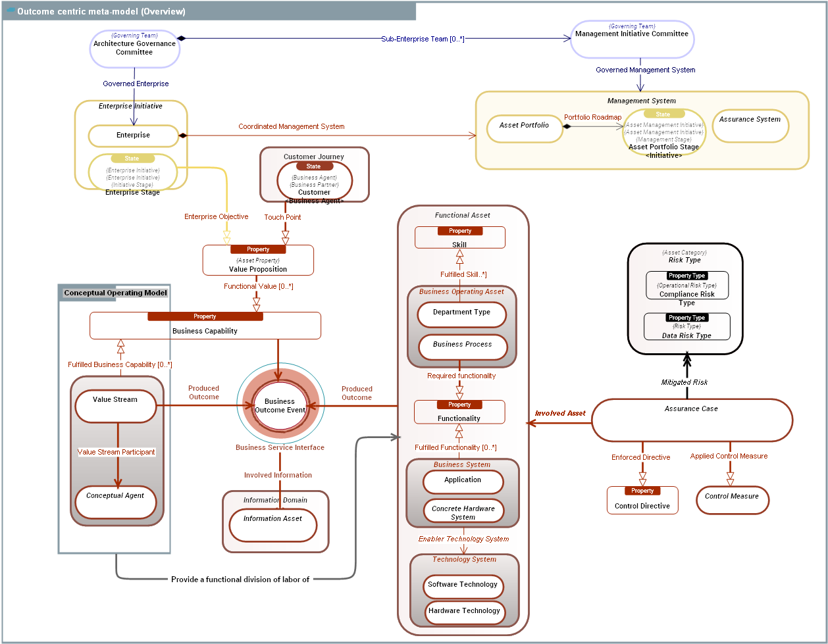This screenshot has height=644, width=828.
Task: Select the Mitigated Risk arrow label
Action: pyautogui.click(x=685, y=382)
